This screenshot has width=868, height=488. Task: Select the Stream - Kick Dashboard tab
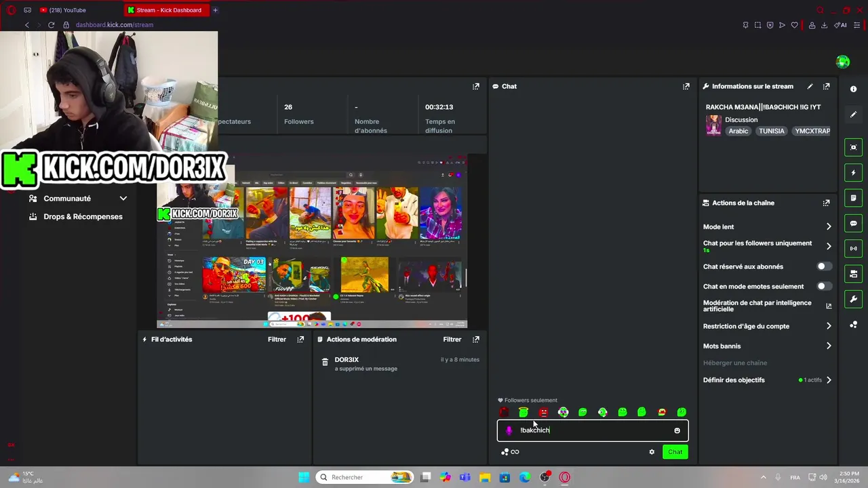click(x=166, y=10)
